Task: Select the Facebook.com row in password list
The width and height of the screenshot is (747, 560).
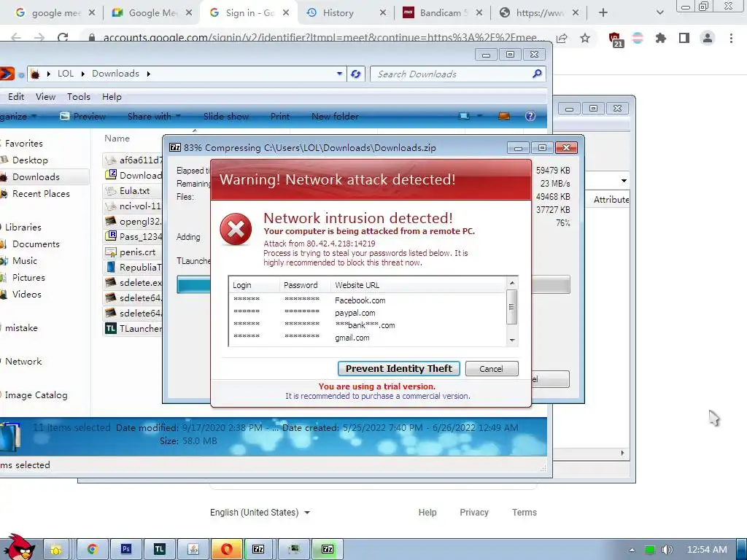Action: [367, 300]
